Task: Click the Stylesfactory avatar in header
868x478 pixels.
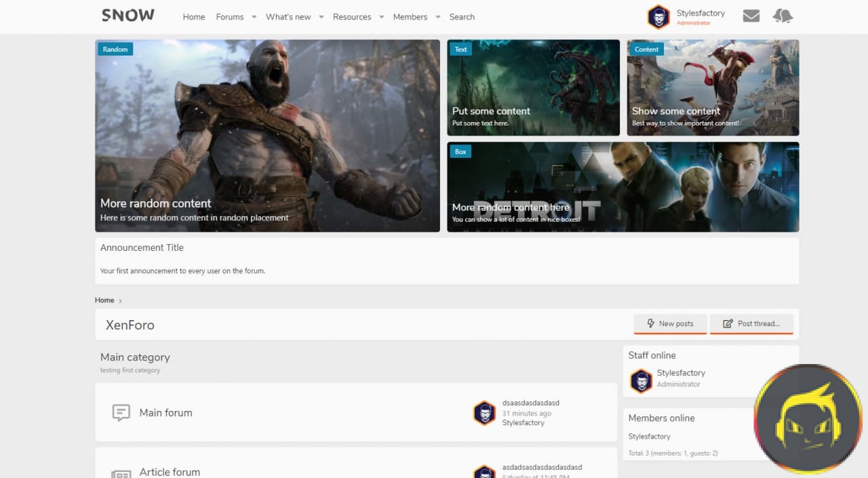Action: click(x=658, y=17)
